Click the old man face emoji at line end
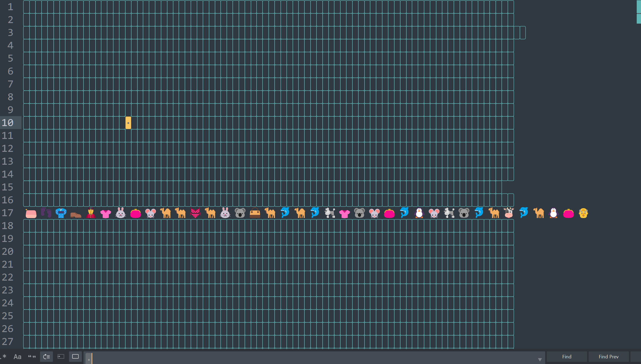Image resolution: width=641 pixels, height=364 pixels. [x=583, y=213]
